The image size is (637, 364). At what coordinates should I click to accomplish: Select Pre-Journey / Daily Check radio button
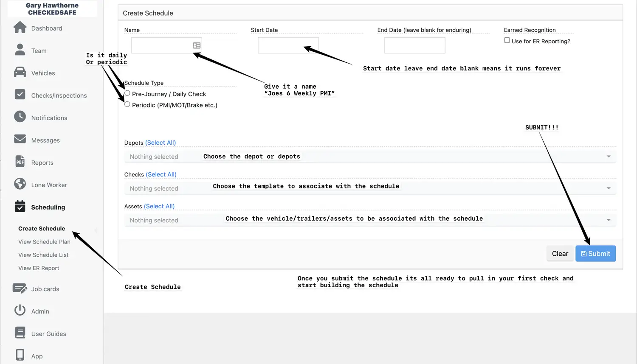(127, 93)
